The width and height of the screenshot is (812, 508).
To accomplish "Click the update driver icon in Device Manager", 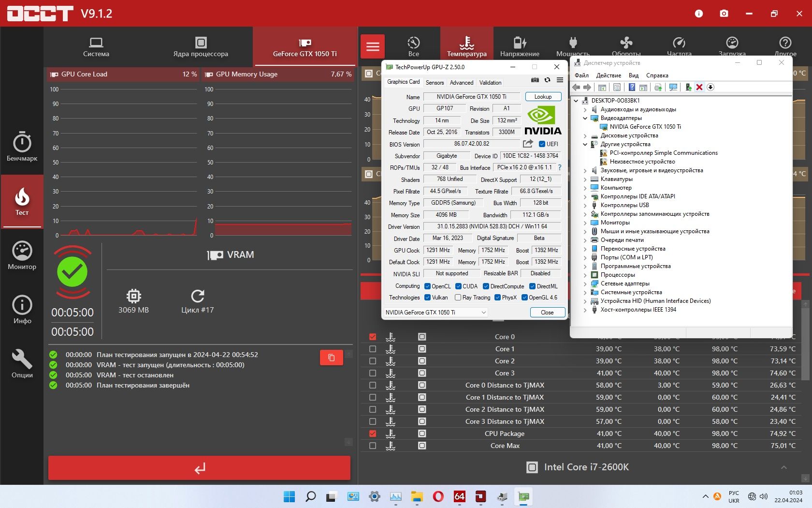I will coord(688,87).
